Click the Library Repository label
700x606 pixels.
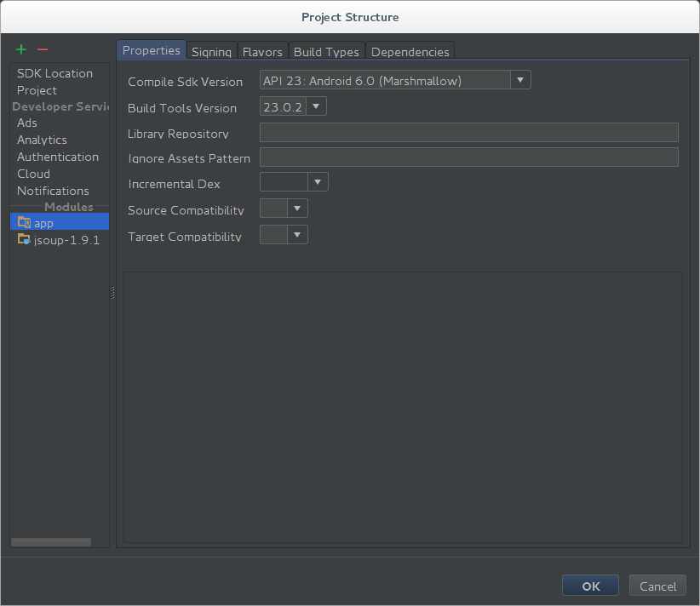point(178,134)
